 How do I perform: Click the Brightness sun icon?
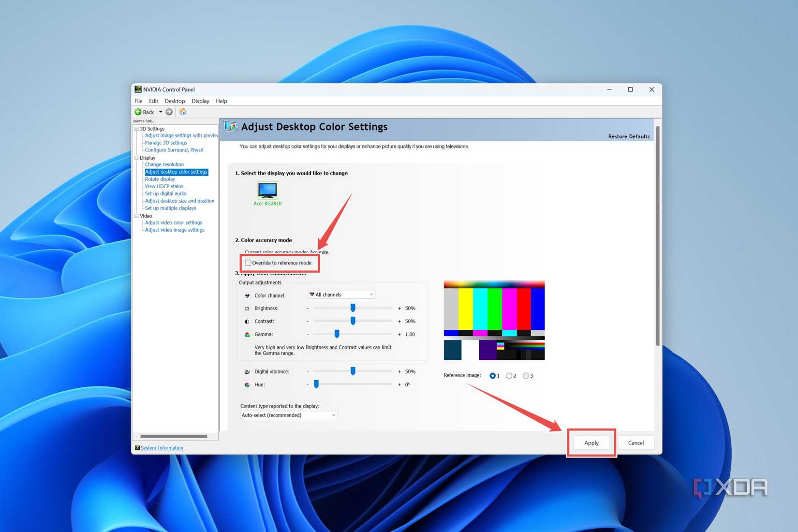(247, 308)
